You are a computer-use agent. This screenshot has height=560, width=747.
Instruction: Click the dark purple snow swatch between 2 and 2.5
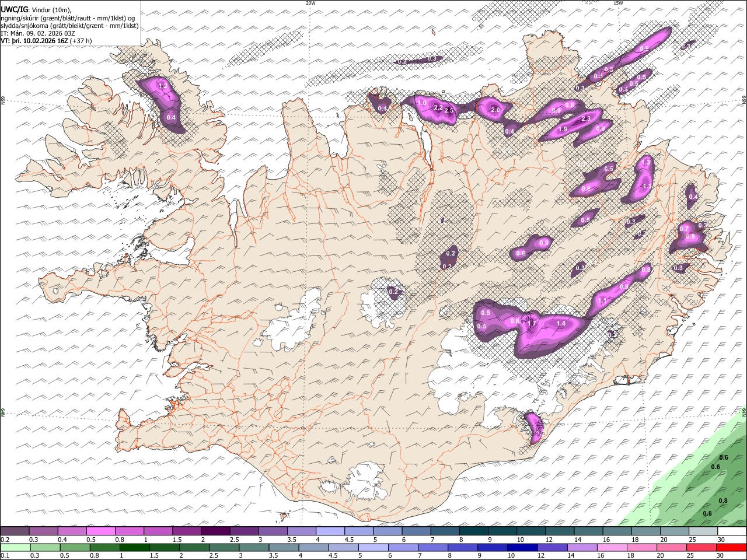click(215, 531)
